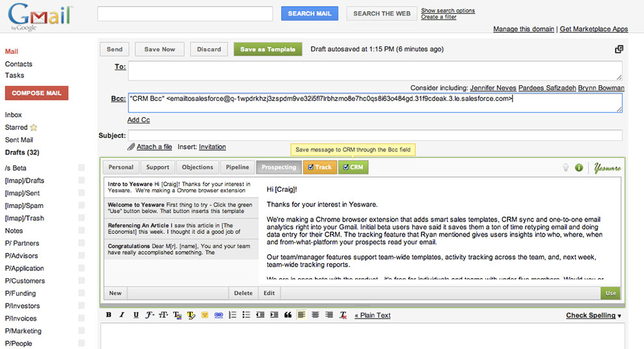The height and width of the screenshot is (349, 644).
Task: Open the font size picker
Action: (163, 315)
